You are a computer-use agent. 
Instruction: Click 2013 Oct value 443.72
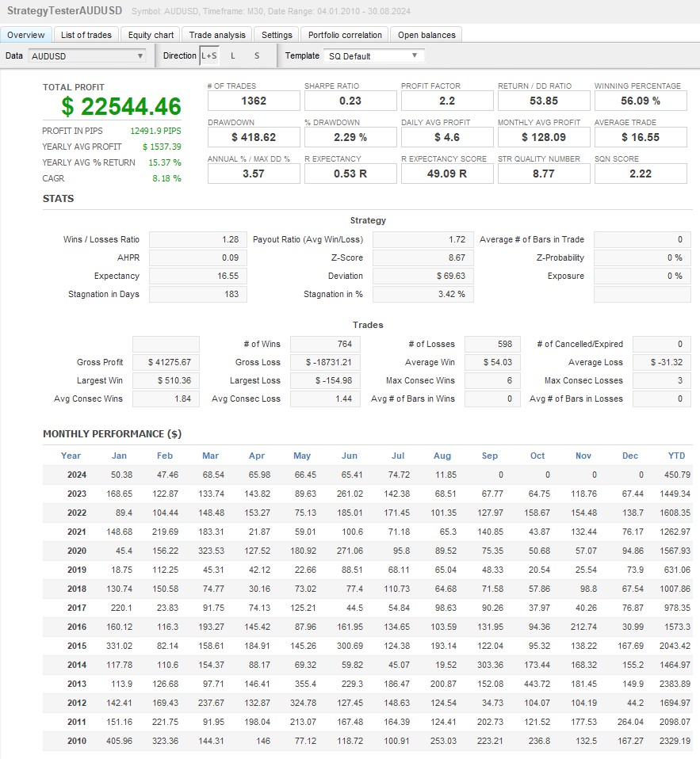click(x=537, y=684)
